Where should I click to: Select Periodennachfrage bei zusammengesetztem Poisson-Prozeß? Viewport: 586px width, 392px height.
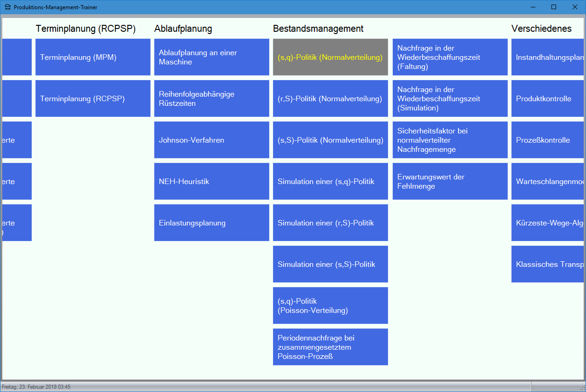(330, 347)
